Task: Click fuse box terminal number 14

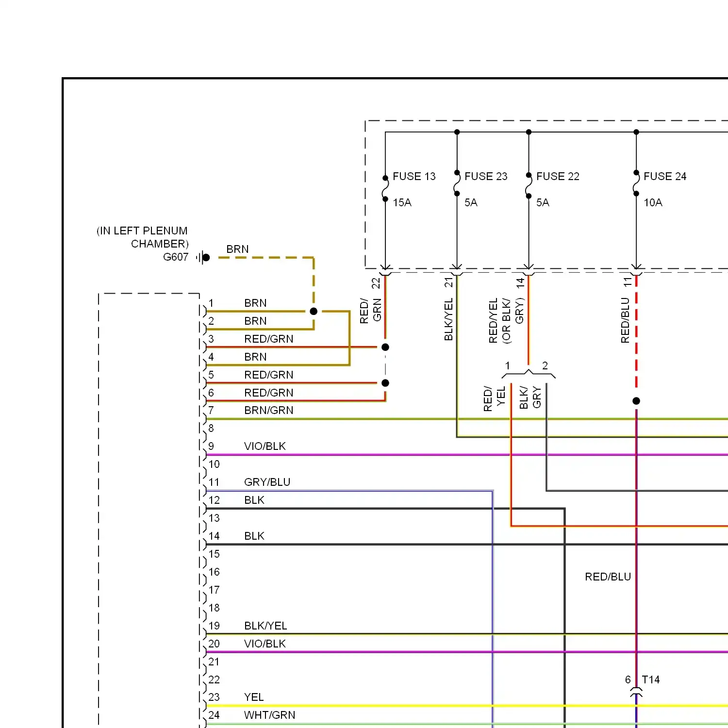Action: [x=520, y=283]
